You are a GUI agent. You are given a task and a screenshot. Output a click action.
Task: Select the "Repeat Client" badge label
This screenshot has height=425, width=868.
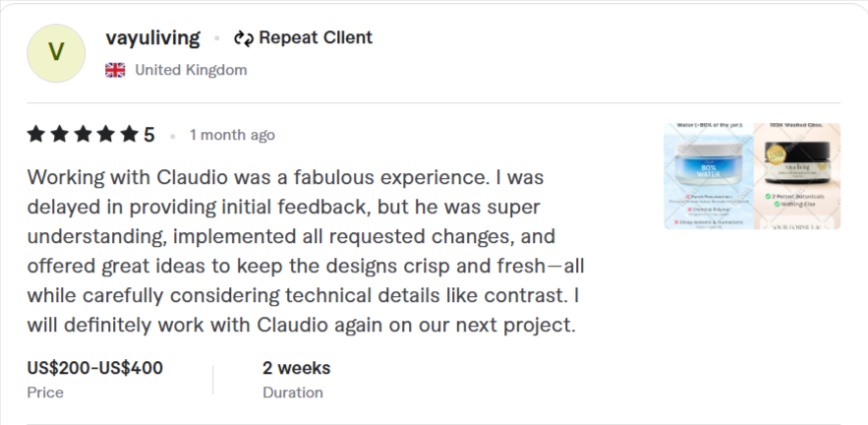(316, 38)
